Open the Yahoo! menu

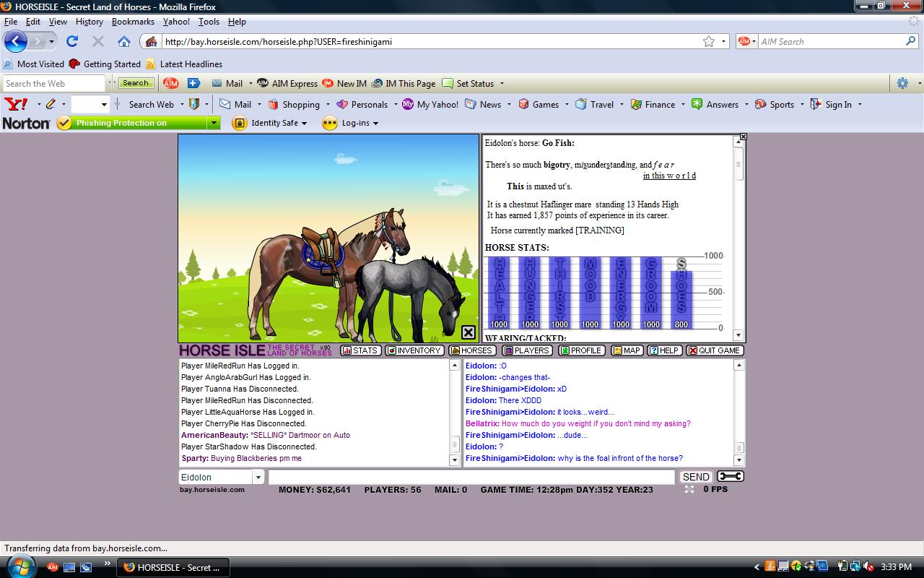tap(176, 22)
